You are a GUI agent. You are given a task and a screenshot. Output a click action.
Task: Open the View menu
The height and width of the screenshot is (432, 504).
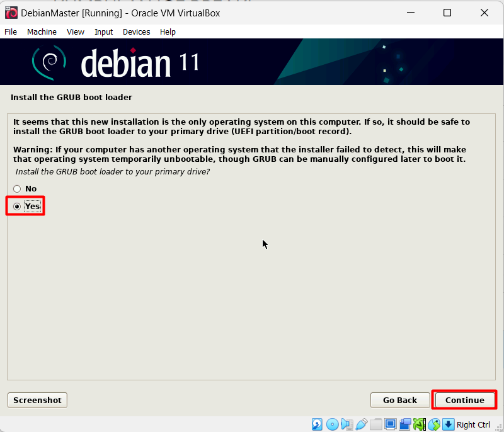(76, 31)
